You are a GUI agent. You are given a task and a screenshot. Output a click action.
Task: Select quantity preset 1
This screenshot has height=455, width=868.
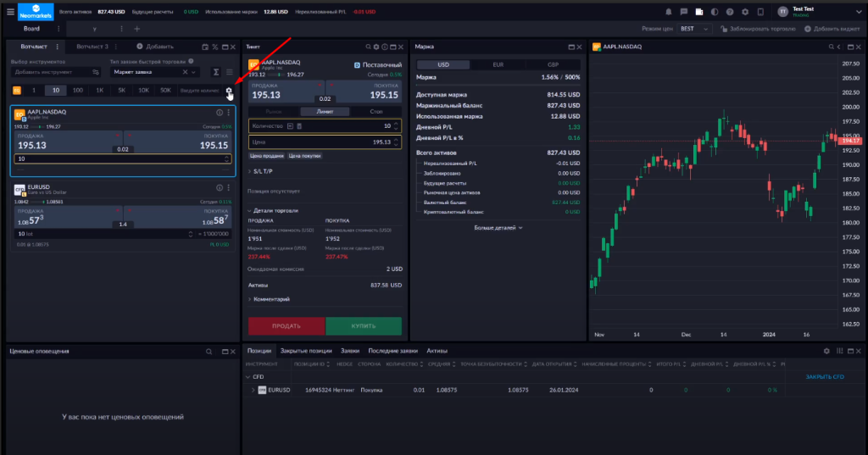[x=34, y=90]
